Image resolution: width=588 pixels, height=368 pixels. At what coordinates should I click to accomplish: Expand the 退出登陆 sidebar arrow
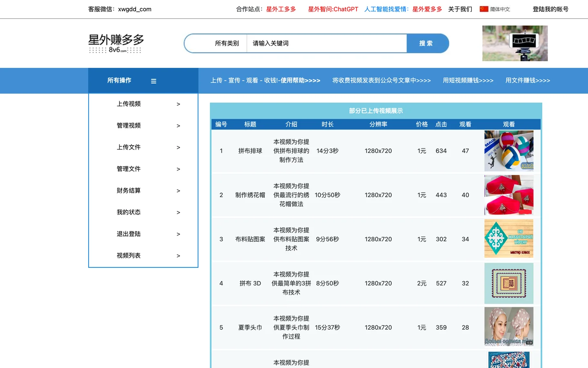(x=178, y=234)
